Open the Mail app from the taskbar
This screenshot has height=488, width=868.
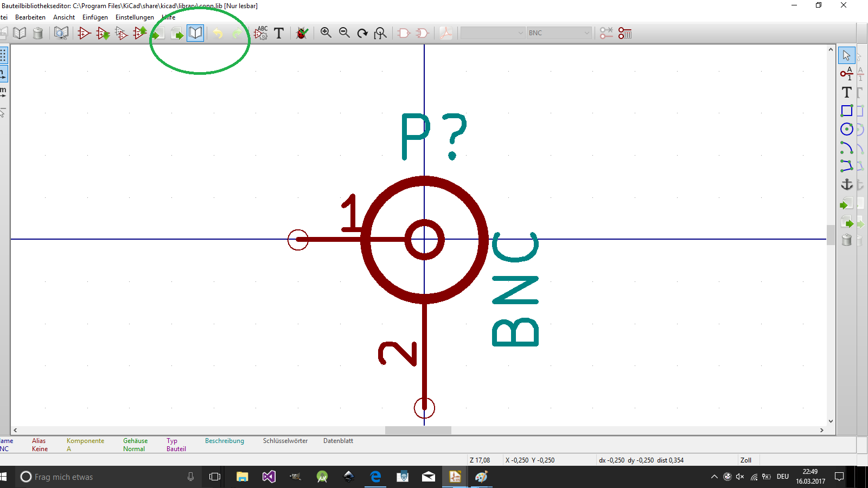(429, 477)
